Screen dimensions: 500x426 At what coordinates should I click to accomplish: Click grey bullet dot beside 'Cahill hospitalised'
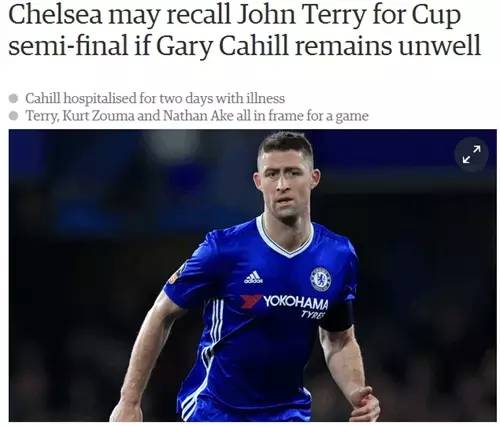click(x=14, y=98)
